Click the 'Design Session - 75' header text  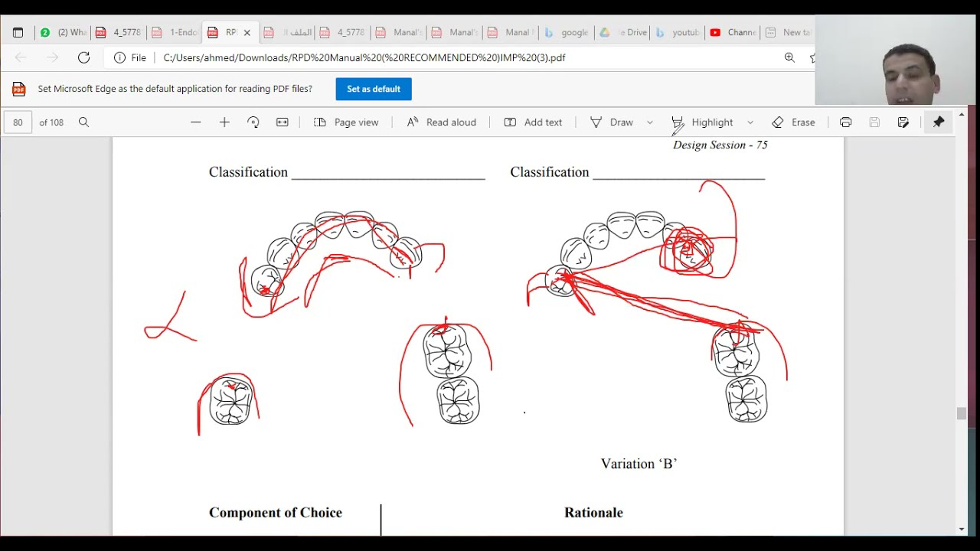pyautogui.click(x=720, y=145)
